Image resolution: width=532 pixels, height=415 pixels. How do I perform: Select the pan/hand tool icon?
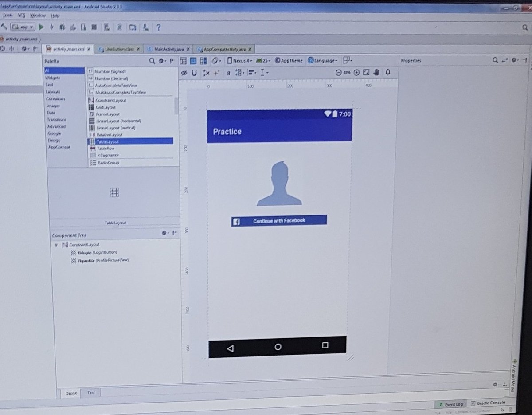point(376,72)
